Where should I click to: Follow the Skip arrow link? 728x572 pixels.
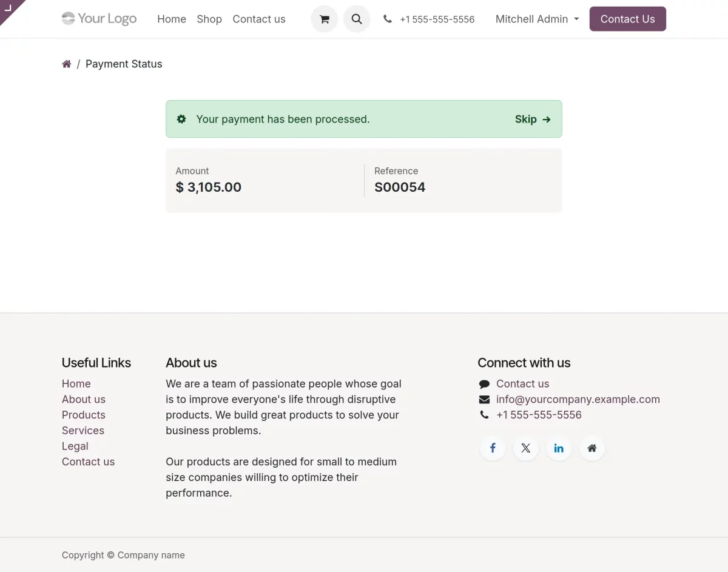click(x=532, y=119)
